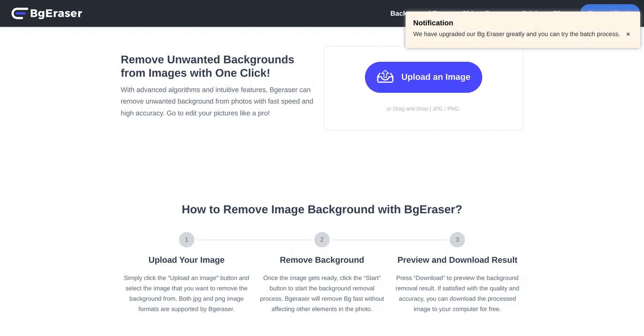Click the 'Remove Background' step heading
Viewport: 644px width, 336px height.
[x=322, y=260]
